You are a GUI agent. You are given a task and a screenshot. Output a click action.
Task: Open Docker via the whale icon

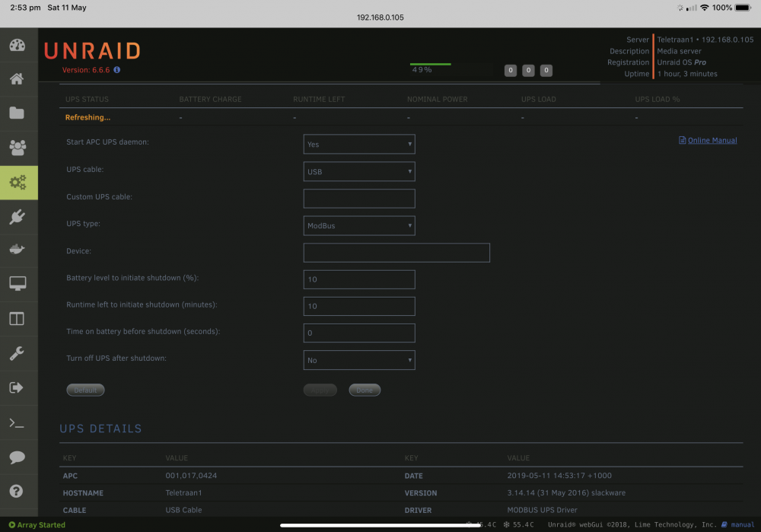point(17,250)
